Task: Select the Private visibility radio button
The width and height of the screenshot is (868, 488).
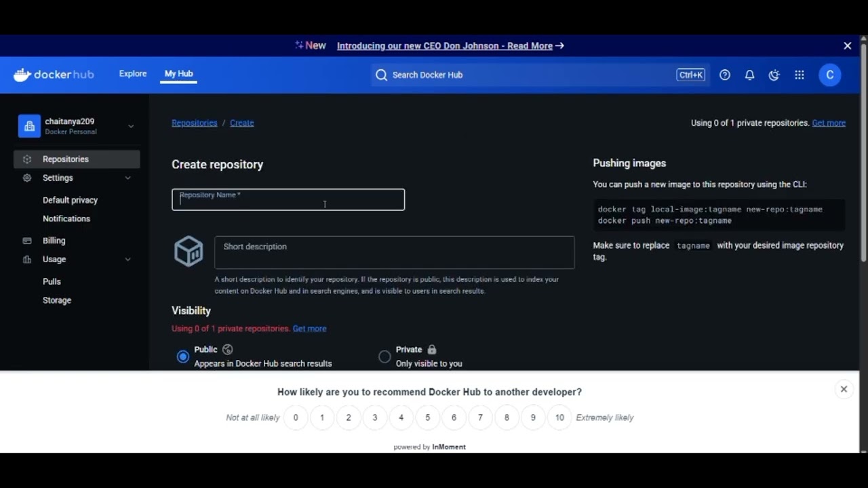Action: pos(384,357)
